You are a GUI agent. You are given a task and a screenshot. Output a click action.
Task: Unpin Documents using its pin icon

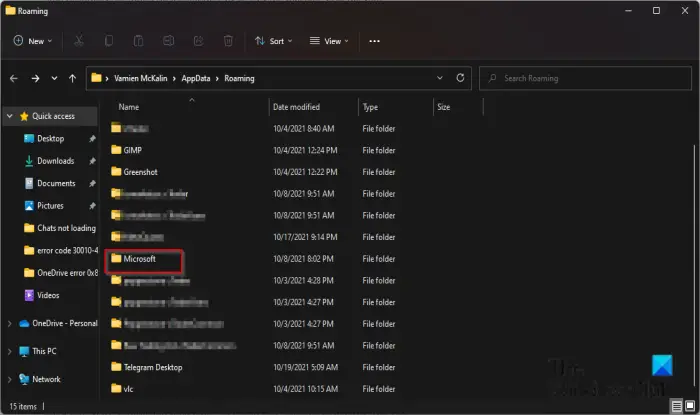[x=92, y=183]
